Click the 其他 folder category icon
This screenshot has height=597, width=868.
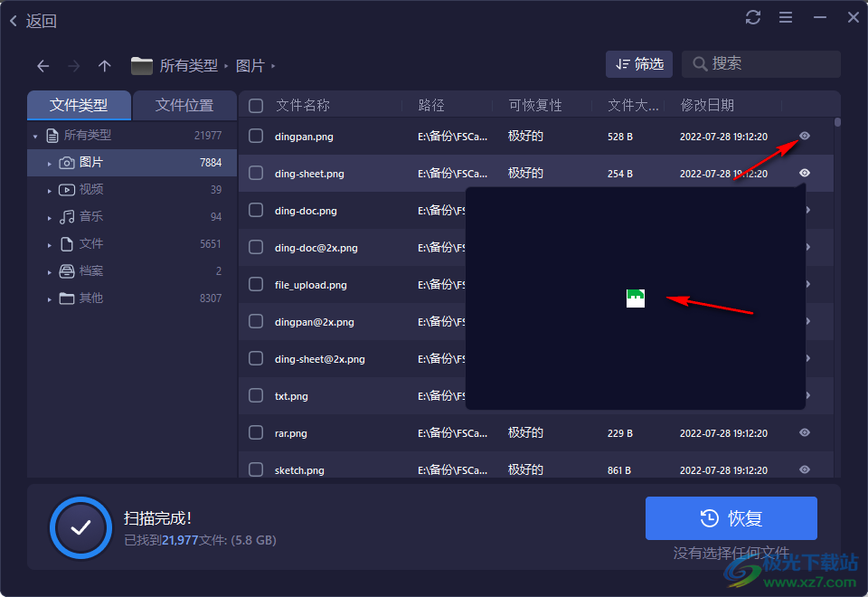click(x=66, y=298)
